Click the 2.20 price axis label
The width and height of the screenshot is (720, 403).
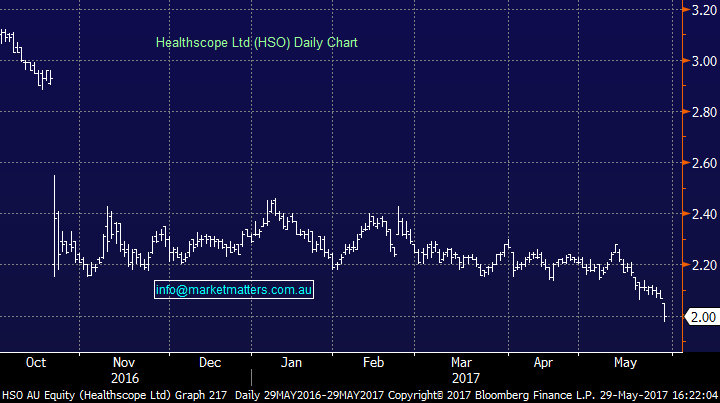pyautogui.click(x=704, y=265)
